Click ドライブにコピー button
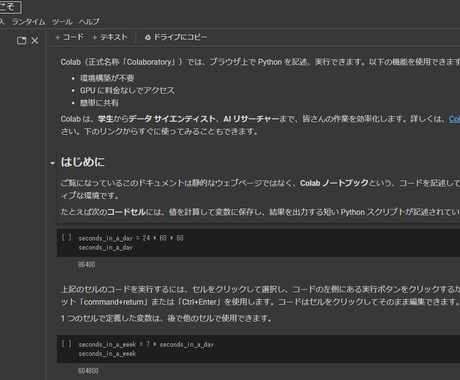Image resolution: width=460 pixels, height=380 pixels. pyautogui.click(x=176, y=37)
